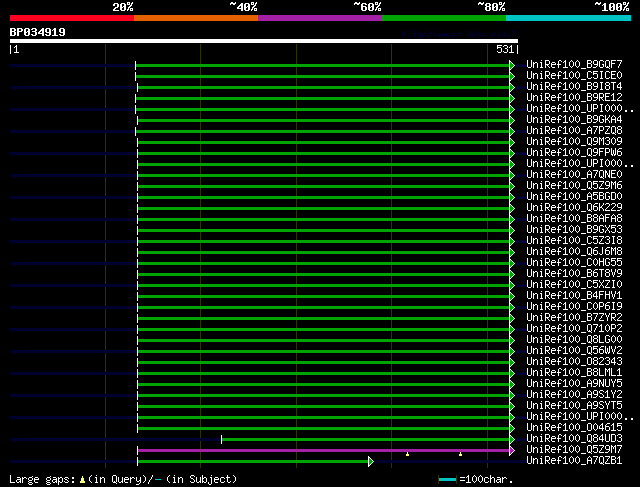The height and width of the screenshot is (487, 640).
Task: Select the green Q84UD3 alignment bar
Action: (366, 440)
